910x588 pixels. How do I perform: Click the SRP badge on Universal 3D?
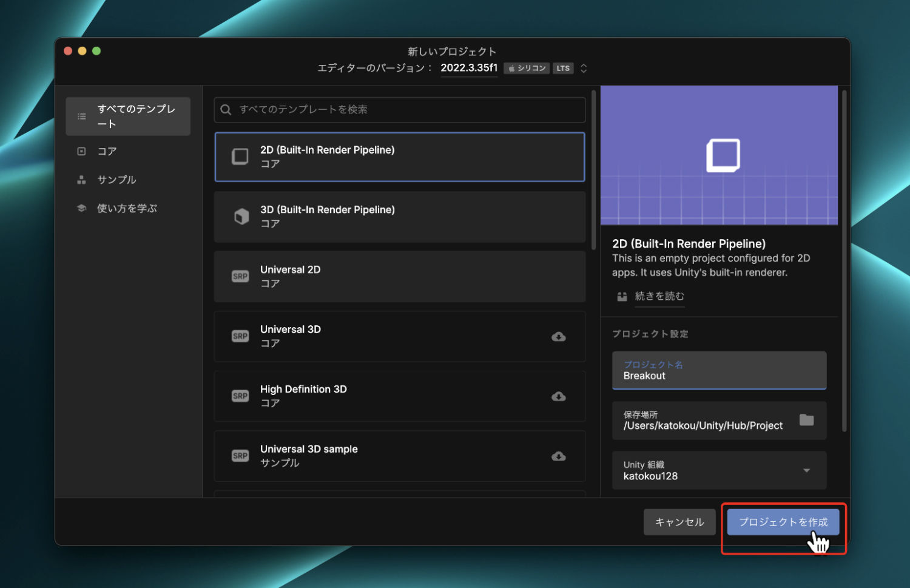click(x=240, y=336)
